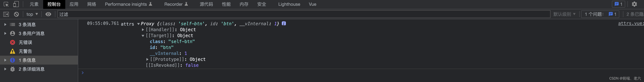Click the red error icon for 无错误
Viewport: 644px width, 82px height.
coord(13,42)
